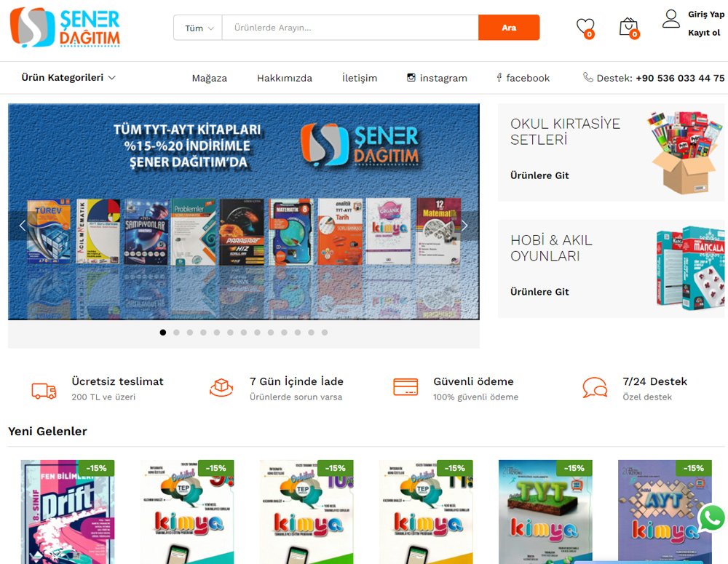Viewport: 728px width, 564px height.
Task: Open the Drift Fen Bilimleri book thumbnail
Action: (x=68, y=512)
